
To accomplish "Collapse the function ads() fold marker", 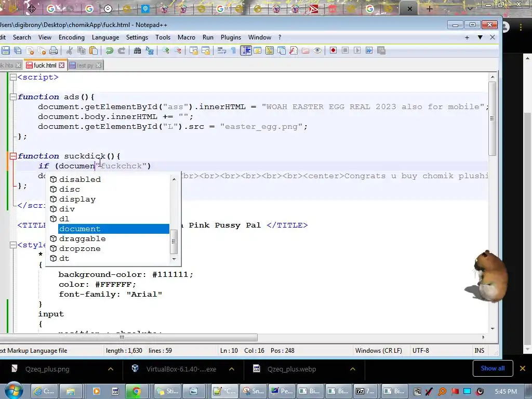I will [13, 97].
